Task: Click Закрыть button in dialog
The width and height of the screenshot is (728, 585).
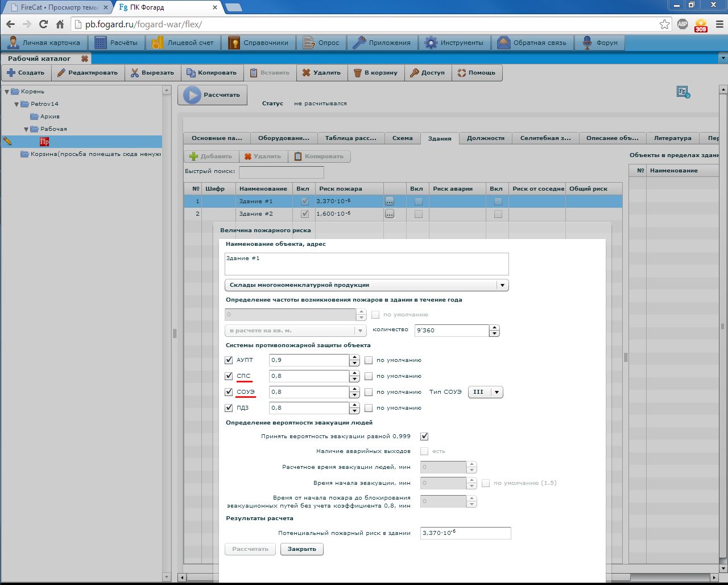Action: tap(302, 549)
